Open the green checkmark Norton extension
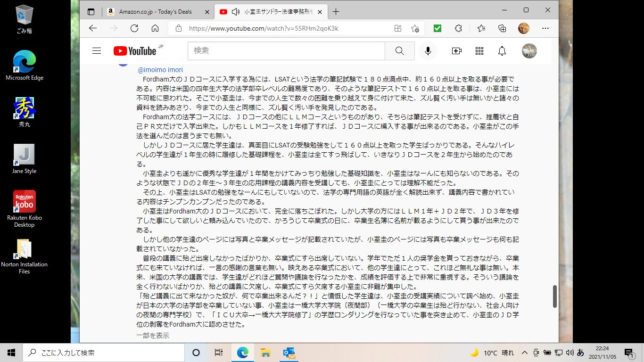 (x=438, y=28)
